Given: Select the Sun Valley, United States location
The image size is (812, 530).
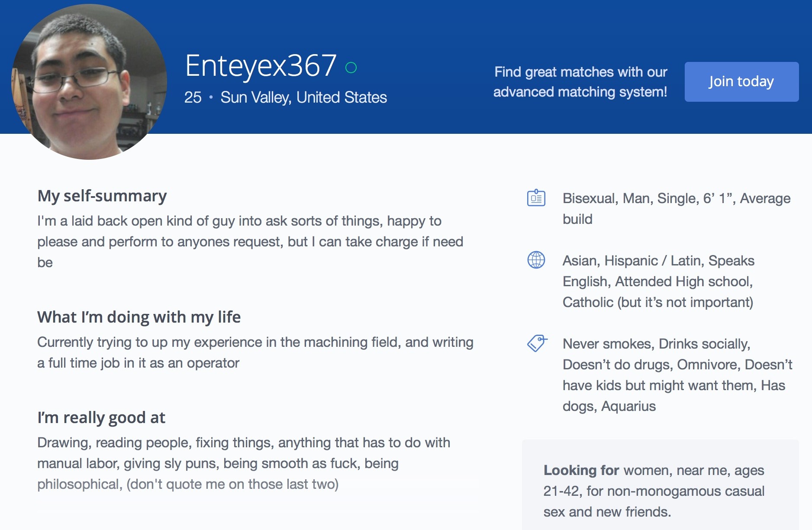Looking at the screenshot, I should [303, 97].
